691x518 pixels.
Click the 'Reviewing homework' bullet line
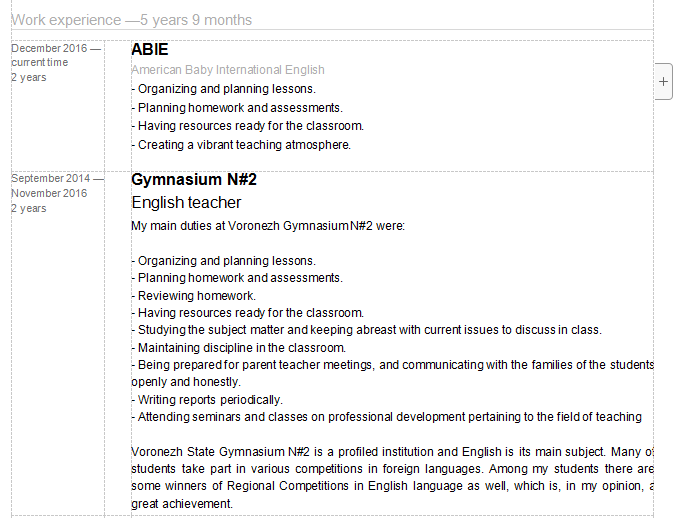point(194,296)
